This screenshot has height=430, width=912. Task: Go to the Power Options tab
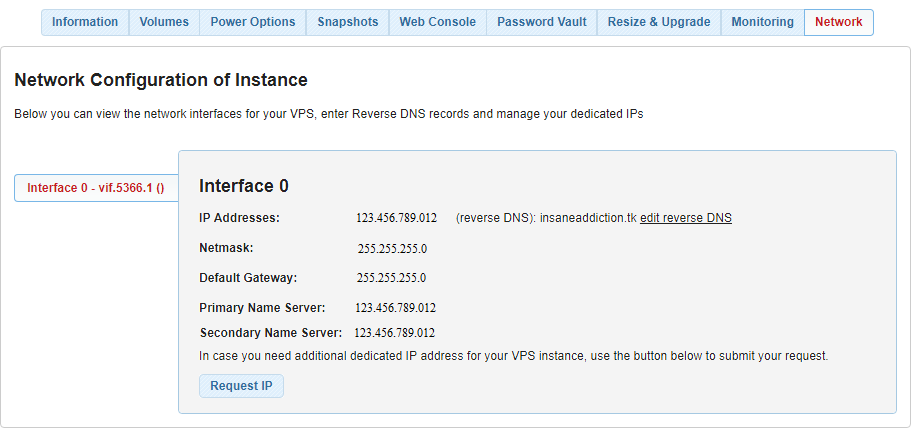coord(253,22)
